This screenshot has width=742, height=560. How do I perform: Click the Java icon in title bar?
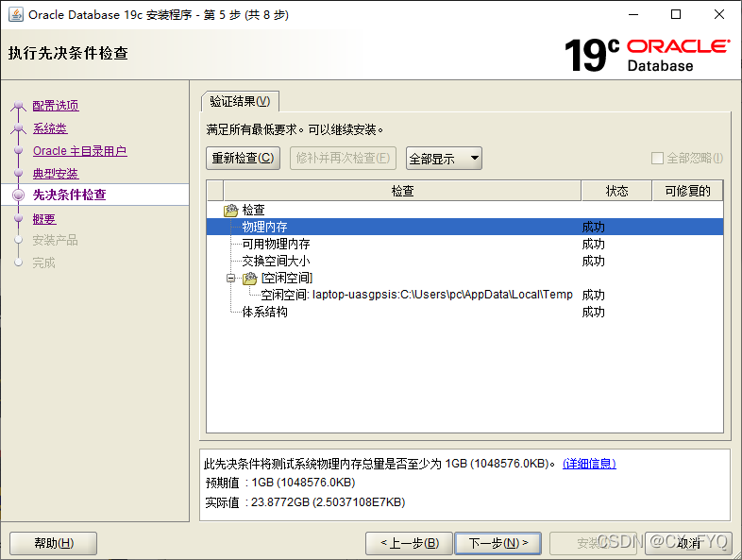pos(16,14)
